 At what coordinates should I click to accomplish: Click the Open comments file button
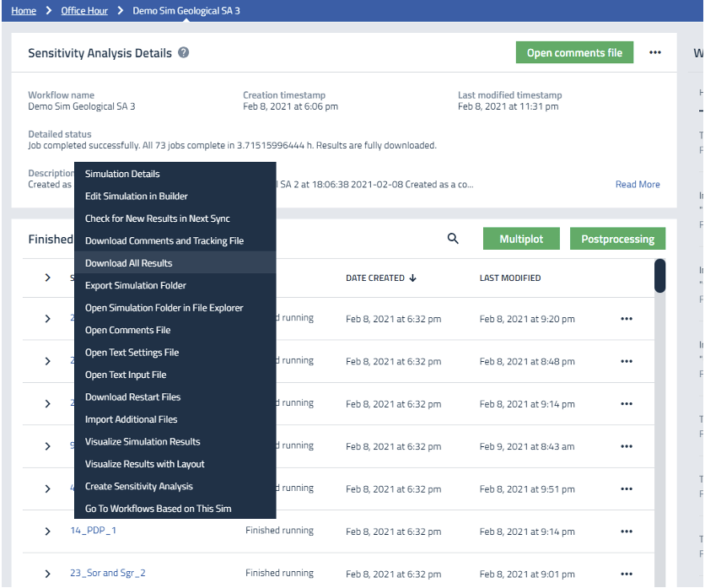tap(574, 52)
